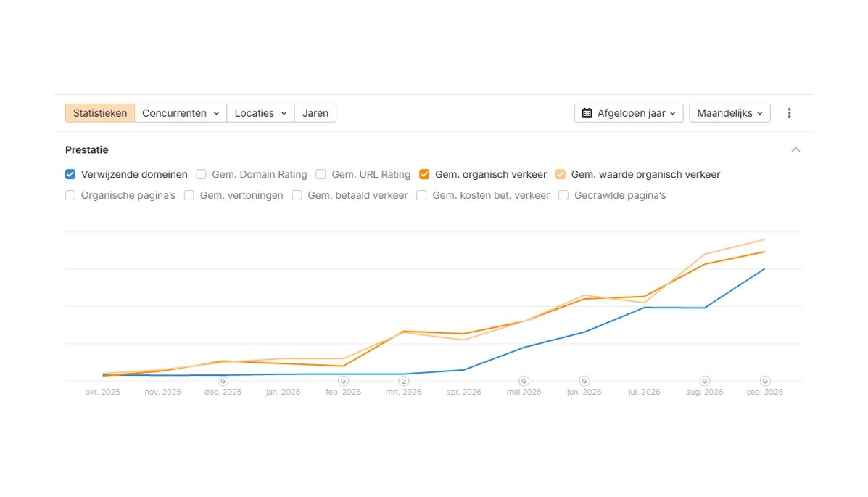Click the nov. 2025 axis label

point(162,393)
